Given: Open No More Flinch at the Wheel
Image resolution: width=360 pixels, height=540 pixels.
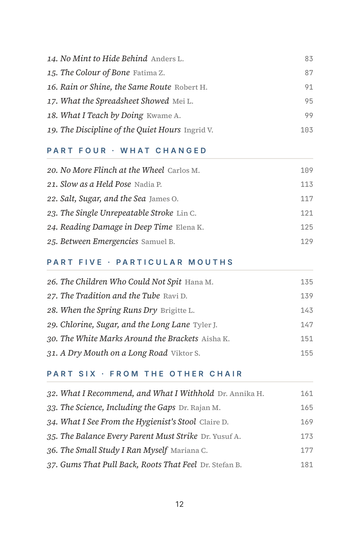Looking at the screenshot, I should [179, 170].
